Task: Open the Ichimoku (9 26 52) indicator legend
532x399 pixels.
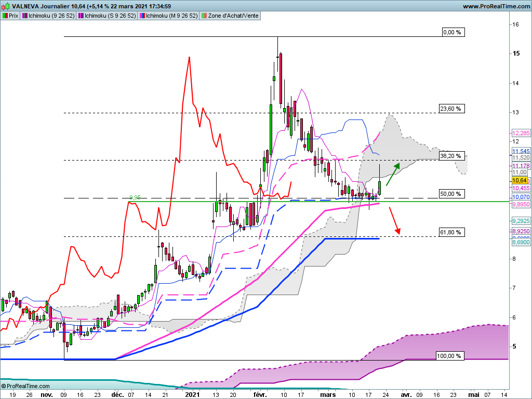Action: (x=48, y=16)
